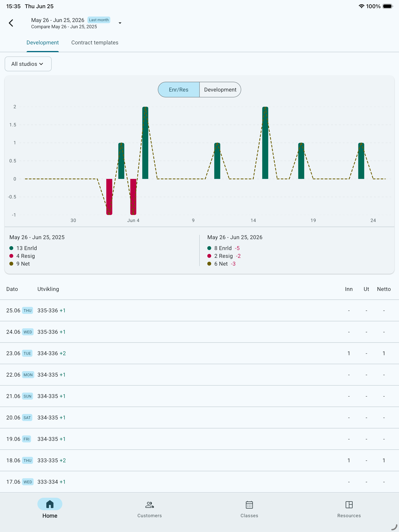Open the All studios dropdown
The height and width of the screenshot is (532, 399).
(x=28, y=64)
